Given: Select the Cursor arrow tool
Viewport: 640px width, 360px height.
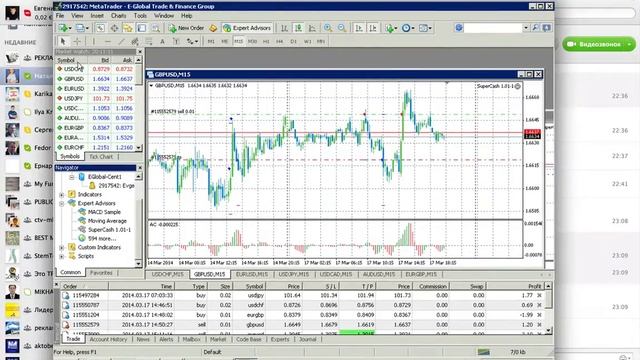Looking at the screenshot, I should pyautogui.click(x=63, y=41).
